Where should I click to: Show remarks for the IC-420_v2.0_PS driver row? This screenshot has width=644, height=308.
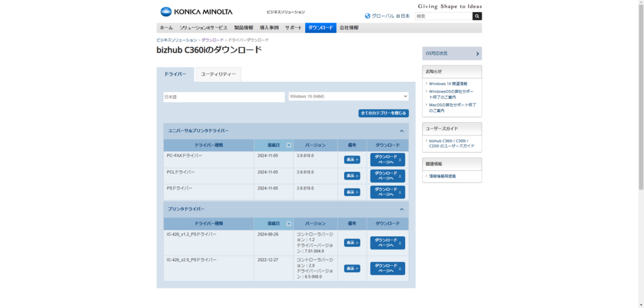[352, 268]
